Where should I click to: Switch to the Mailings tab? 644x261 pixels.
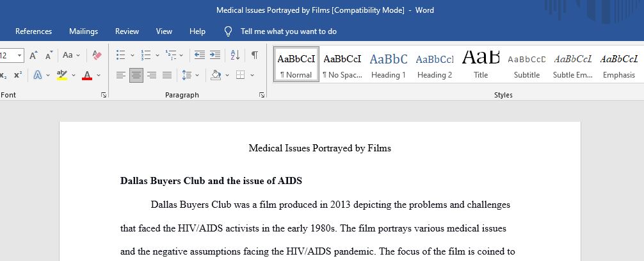pyautogui.click(x=83, y=31)
